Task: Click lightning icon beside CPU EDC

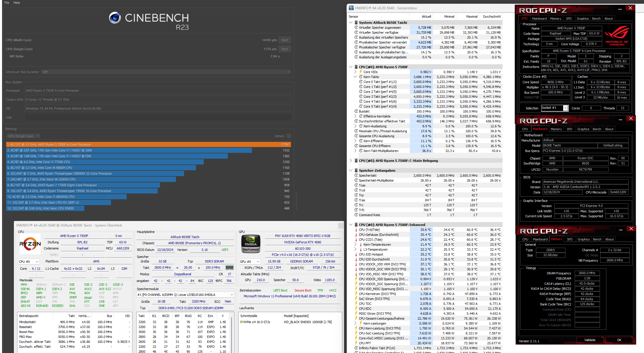Action: coord(356,308)
